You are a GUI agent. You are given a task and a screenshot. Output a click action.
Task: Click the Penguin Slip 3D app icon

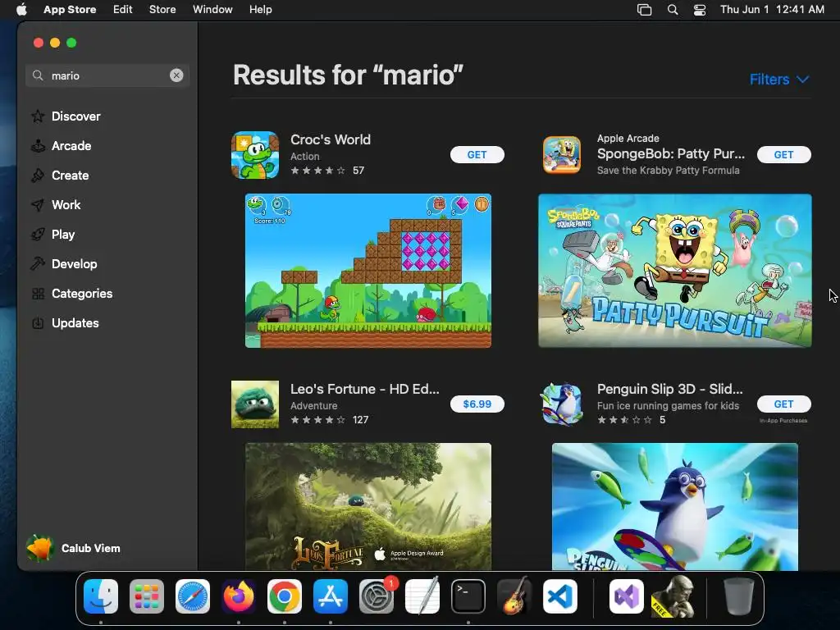[561, 404]
